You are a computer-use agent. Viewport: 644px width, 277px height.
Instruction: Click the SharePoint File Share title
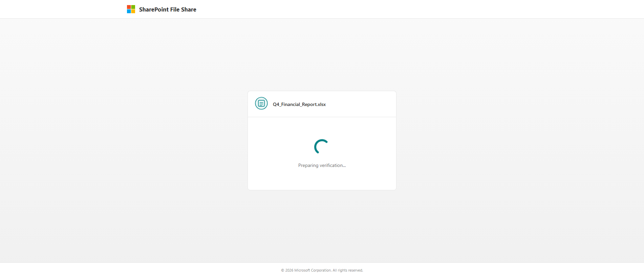click(168, 9)
